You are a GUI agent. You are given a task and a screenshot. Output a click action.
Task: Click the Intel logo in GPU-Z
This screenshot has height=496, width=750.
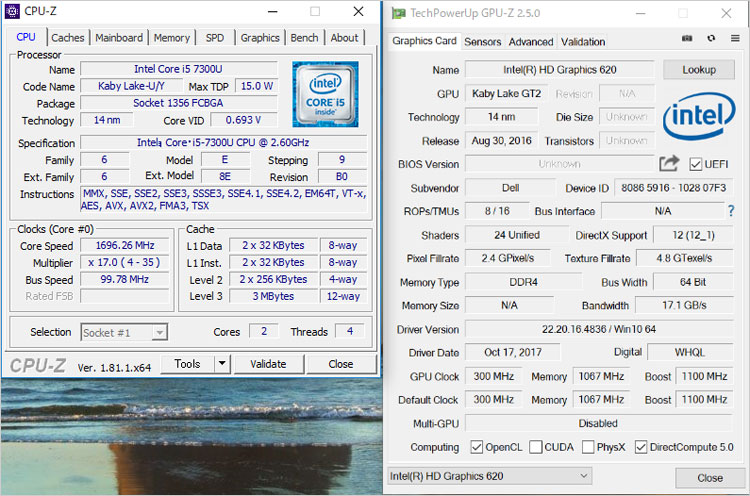tap(699, 116)
